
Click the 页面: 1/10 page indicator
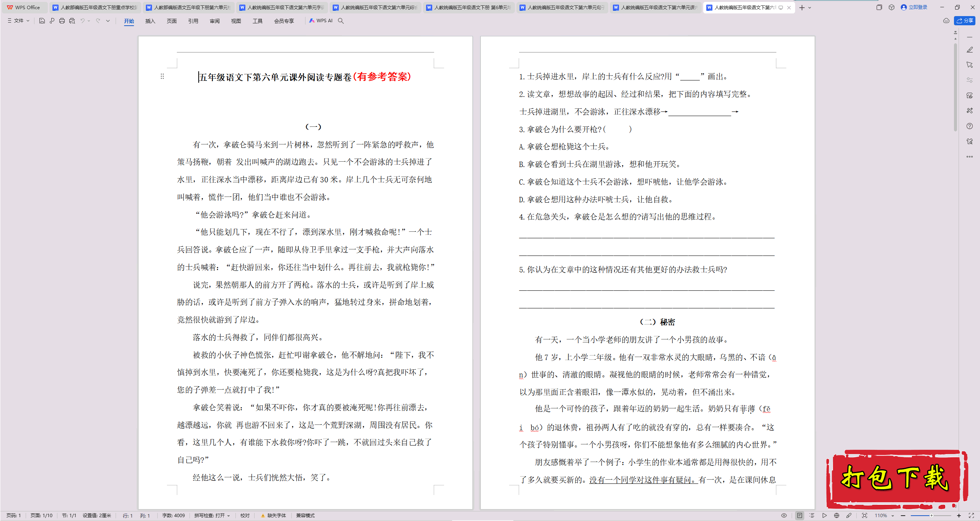click(x=42, y=516)
